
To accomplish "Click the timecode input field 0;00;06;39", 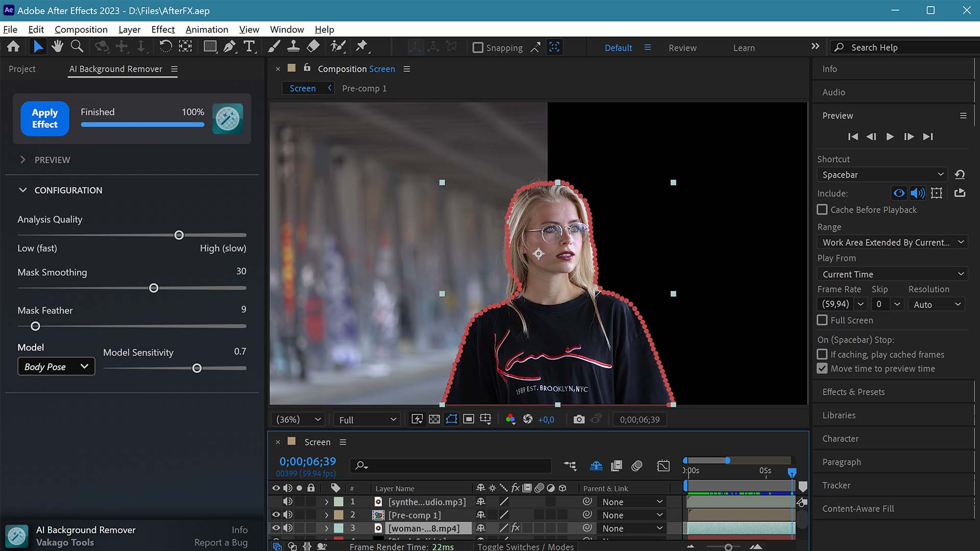I will click(308, 461).
